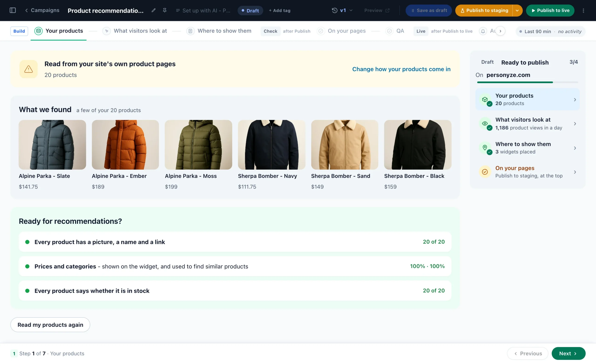Select the Prices and categories row
This screenshot has height=364, width=596.
click(x=235, y=266)
